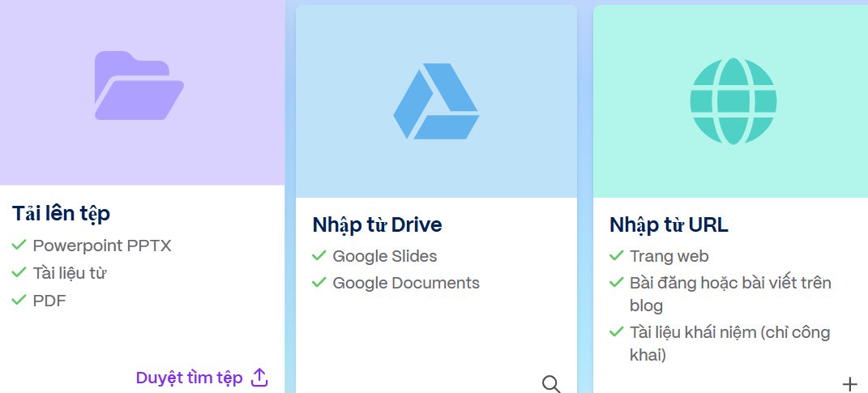This screenshot has height=393, width=868.
Task: Click Tài liệu khái niệm (chỉ công khai)
Action: 730,344
